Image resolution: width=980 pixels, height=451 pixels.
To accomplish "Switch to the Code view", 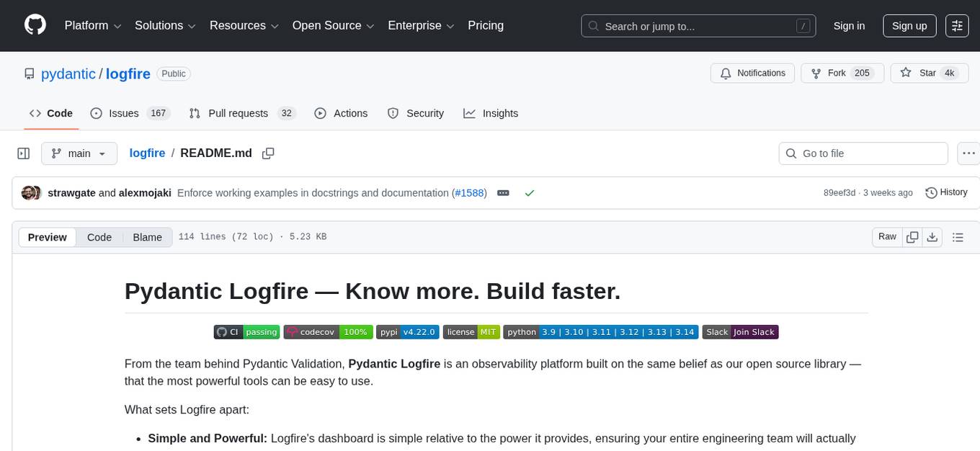I will point(99,237).
